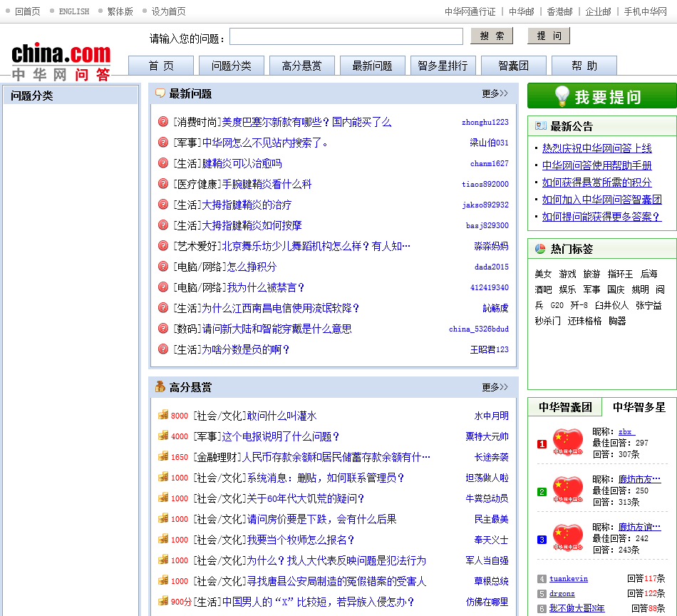Click hot tag G20

(x=557, y=305)
